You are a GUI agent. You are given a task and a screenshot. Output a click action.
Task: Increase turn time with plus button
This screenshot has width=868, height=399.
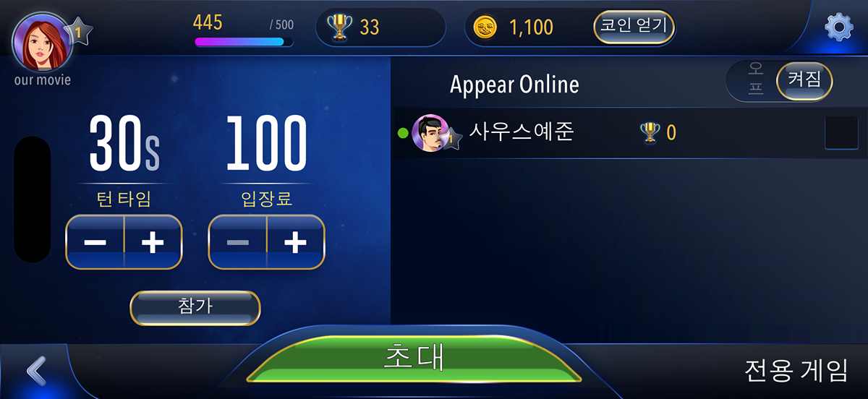(x=153, y=242)
